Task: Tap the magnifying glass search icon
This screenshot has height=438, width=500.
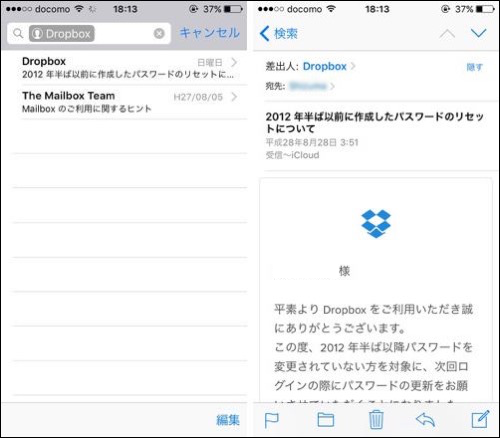Action: tap(18, 33)
